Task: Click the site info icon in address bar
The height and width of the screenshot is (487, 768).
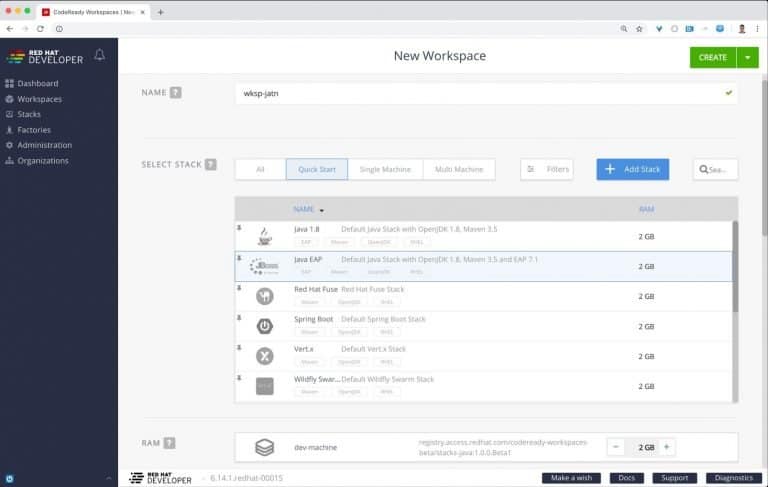Action: pos(59,29)
